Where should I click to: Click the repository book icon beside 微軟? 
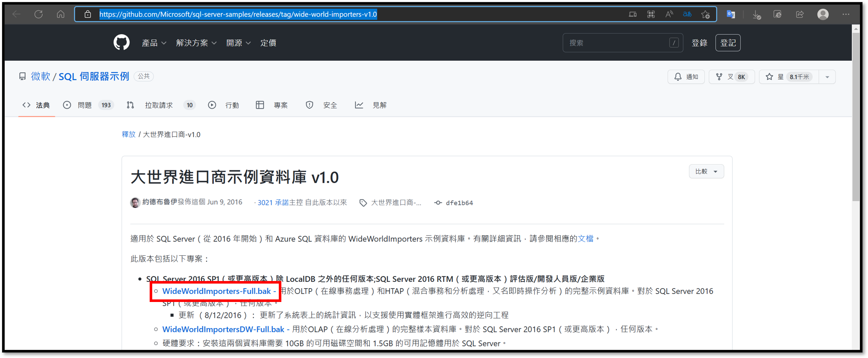tap(22, 77)
